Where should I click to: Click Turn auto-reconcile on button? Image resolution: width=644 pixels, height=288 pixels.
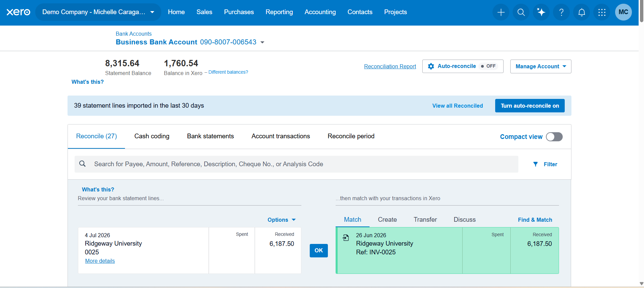coord(530,106)
